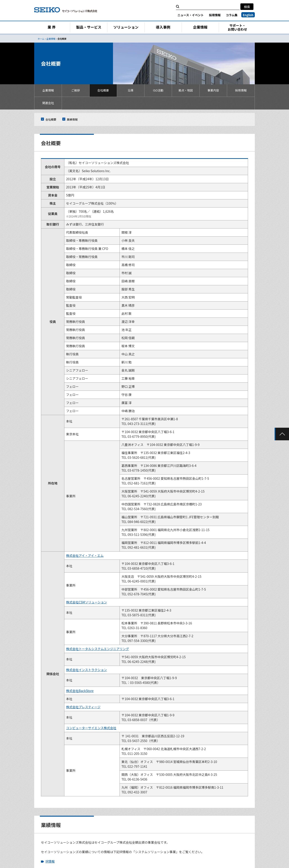Open 株式会社プレスティージ link
The image size is (289, 868).
(x=83, y=707)
